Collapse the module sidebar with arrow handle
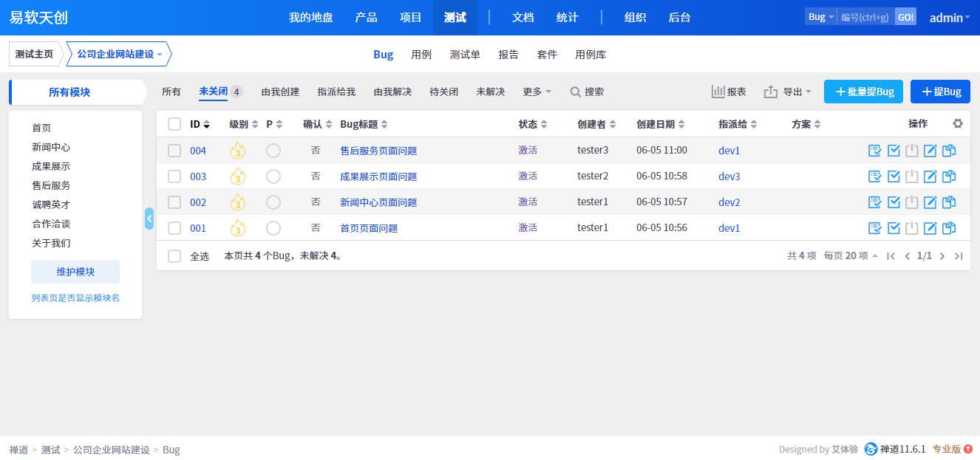Image resolution: width=980 pixels, height=460 pixels. 149,219
